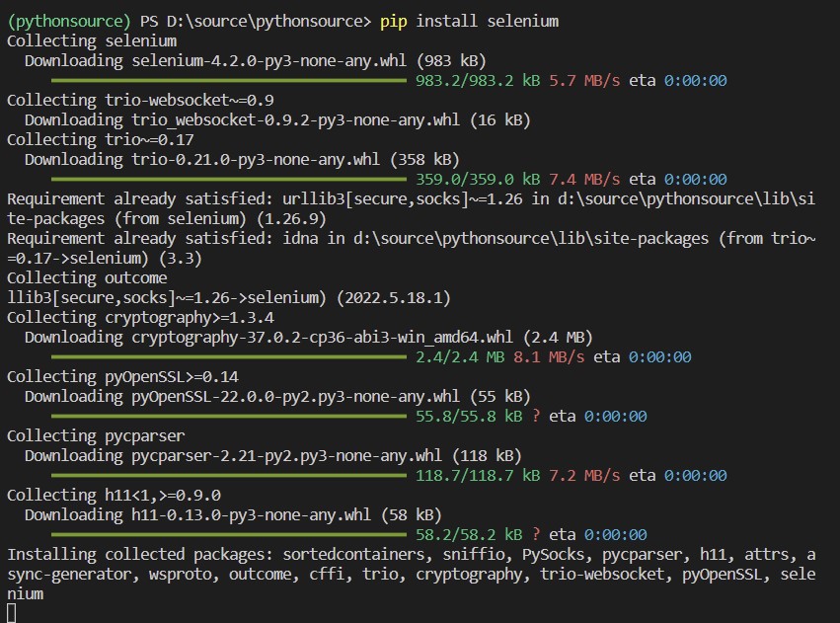Viewport: 840px width, 623px height.
Task: Click the '7.2 MB/s' speed value
Action: point(584,476)
